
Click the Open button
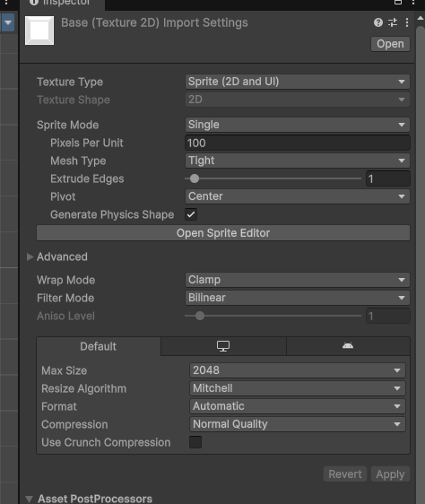click(x=390, y=44)
